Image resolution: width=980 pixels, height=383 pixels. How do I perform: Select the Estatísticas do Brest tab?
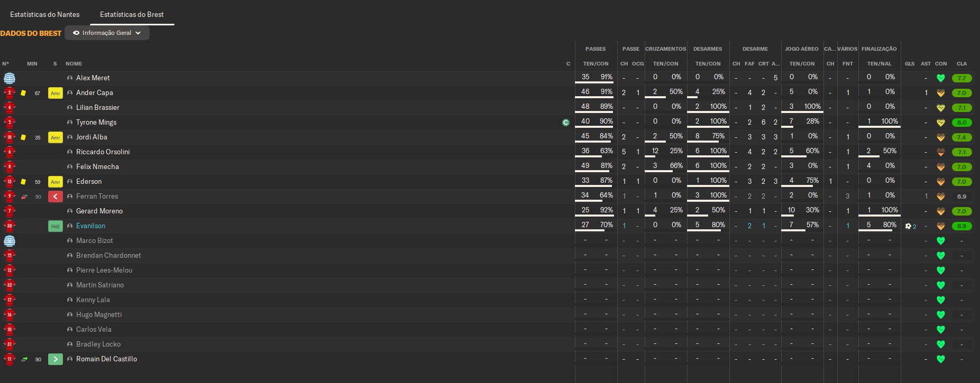pos(132,14)
